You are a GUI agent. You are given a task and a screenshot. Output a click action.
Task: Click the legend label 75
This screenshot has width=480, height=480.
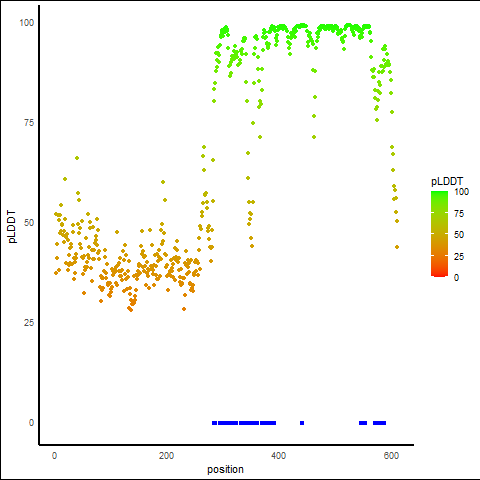(459, 213)
